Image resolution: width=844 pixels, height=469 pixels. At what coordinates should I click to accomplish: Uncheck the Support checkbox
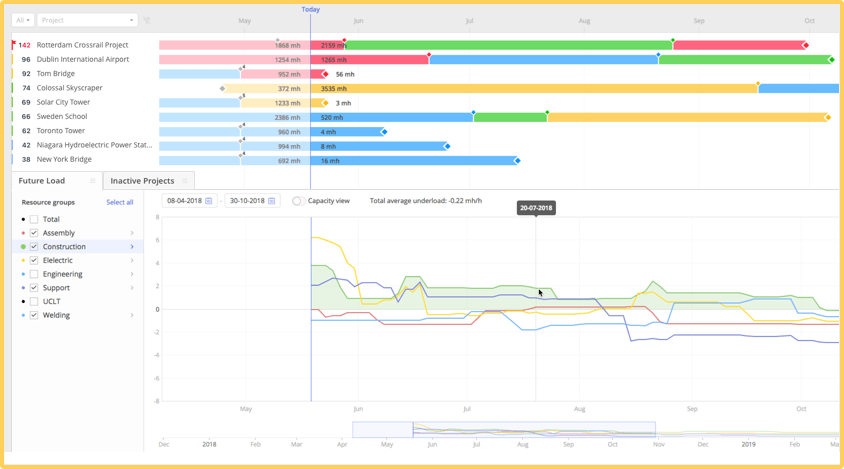pyautogui.click(x=34, y=288)
